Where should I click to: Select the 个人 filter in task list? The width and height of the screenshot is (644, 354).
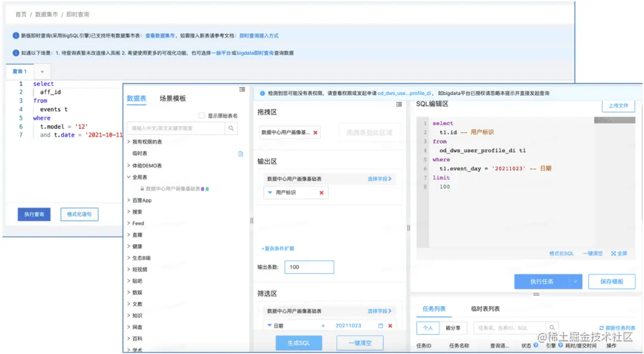pos(428,328)
